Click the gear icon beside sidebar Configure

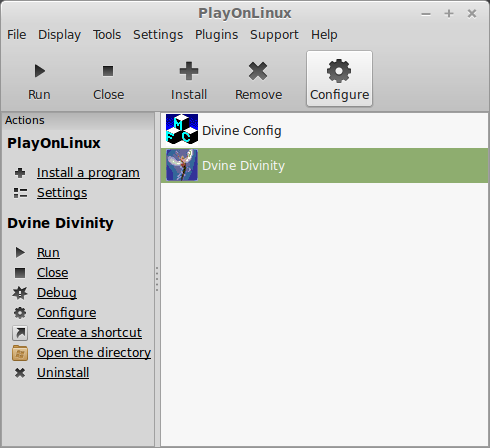point(20,313)
